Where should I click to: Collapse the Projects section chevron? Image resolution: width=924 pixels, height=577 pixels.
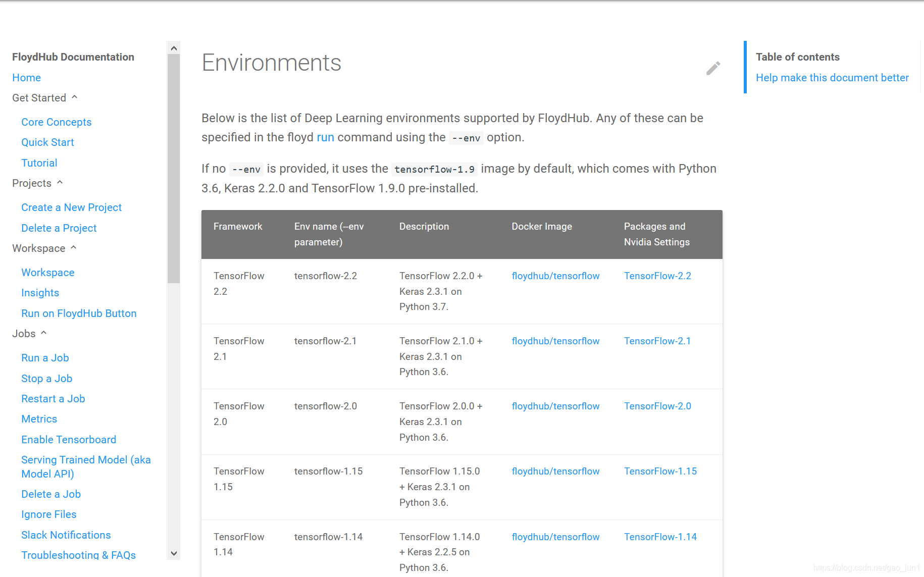tap(60, 182)
